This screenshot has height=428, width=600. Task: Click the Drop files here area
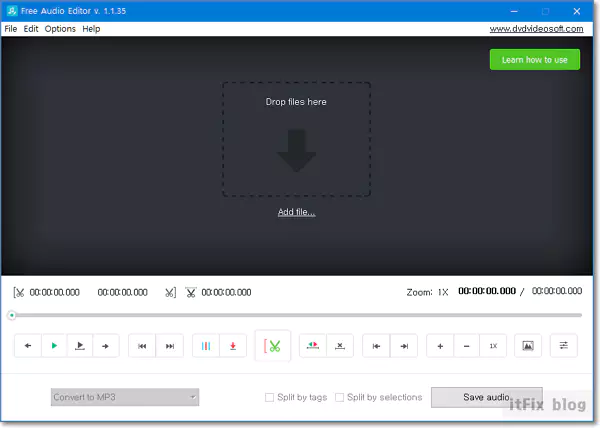(x=297, y=139)
